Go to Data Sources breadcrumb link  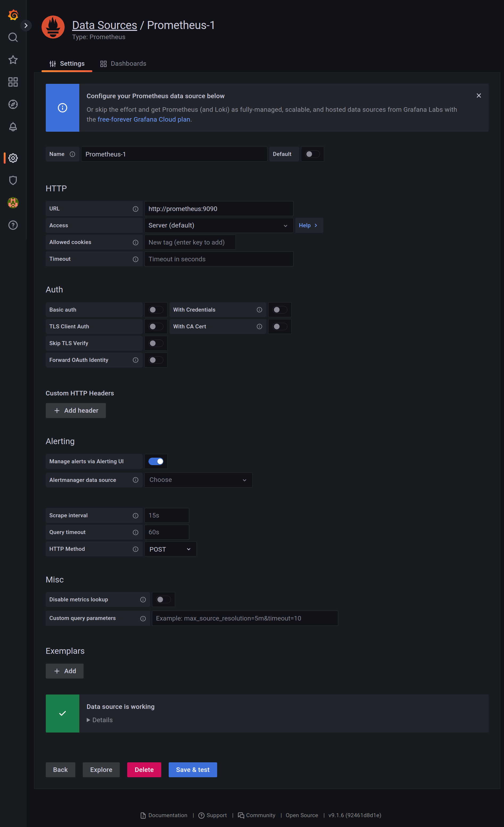(x=105, y=25)
